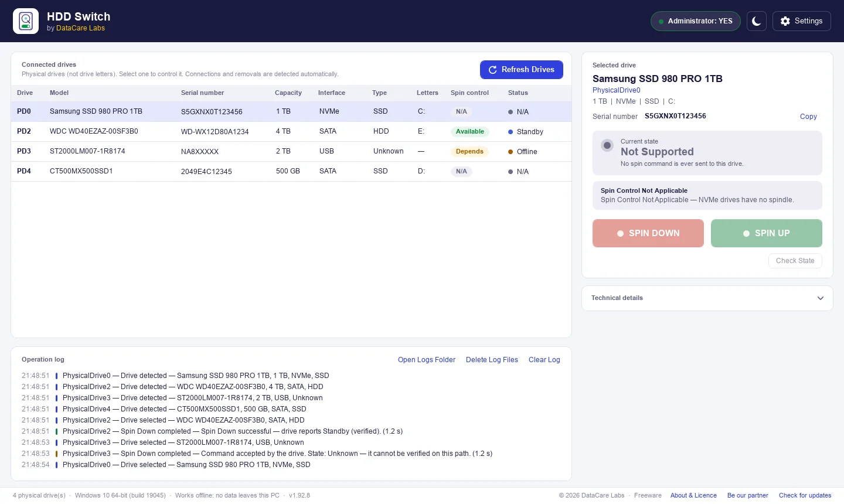This screenshot has width=844, height=504.
Task: Click log entry PhysicalDrive3 Spin Down completed
Action: (x=277, y=454)
